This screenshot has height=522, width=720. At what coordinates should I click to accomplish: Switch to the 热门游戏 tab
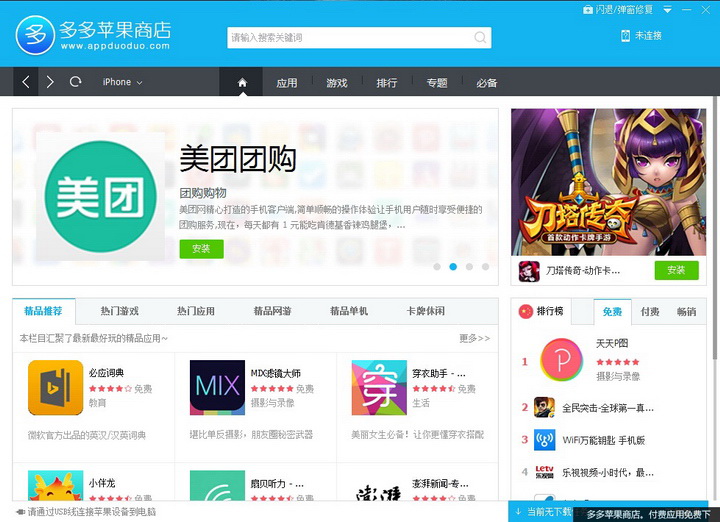pyautogui.click(x=120, y=311)
